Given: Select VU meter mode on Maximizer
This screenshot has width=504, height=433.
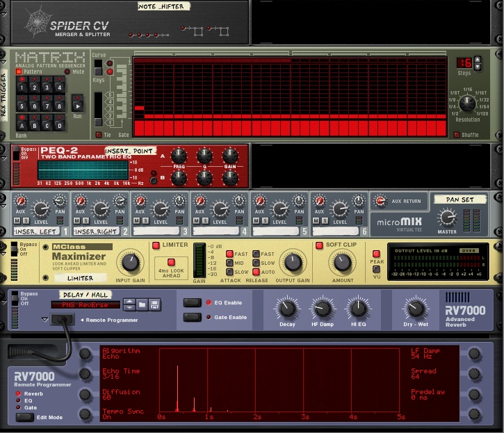Looking at the screenshot, I should (x=376, y=269).
